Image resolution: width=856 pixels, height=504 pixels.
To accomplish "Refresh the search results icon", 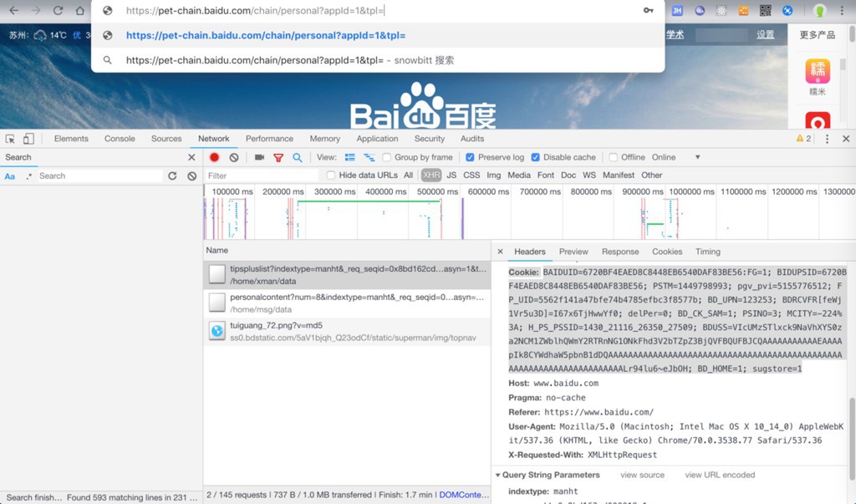I will click(172, 176).
